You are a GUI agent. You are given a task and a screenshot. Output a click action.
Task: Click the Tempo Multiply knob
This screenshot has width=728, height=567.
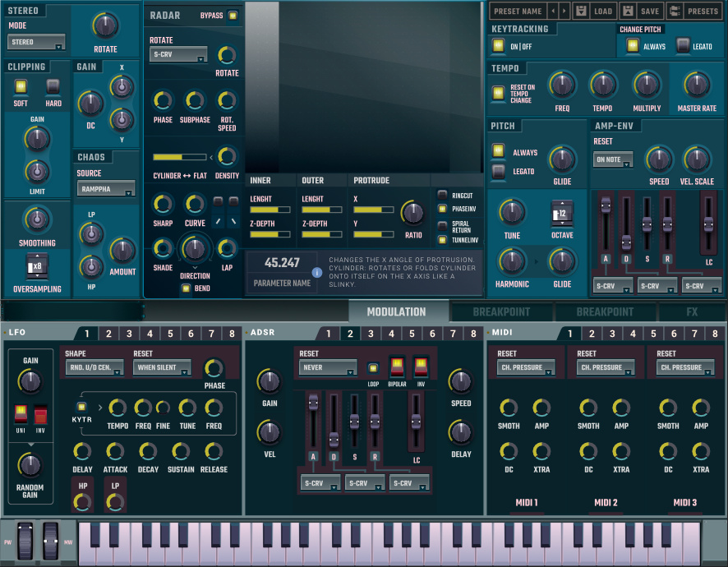click(647, 85)
